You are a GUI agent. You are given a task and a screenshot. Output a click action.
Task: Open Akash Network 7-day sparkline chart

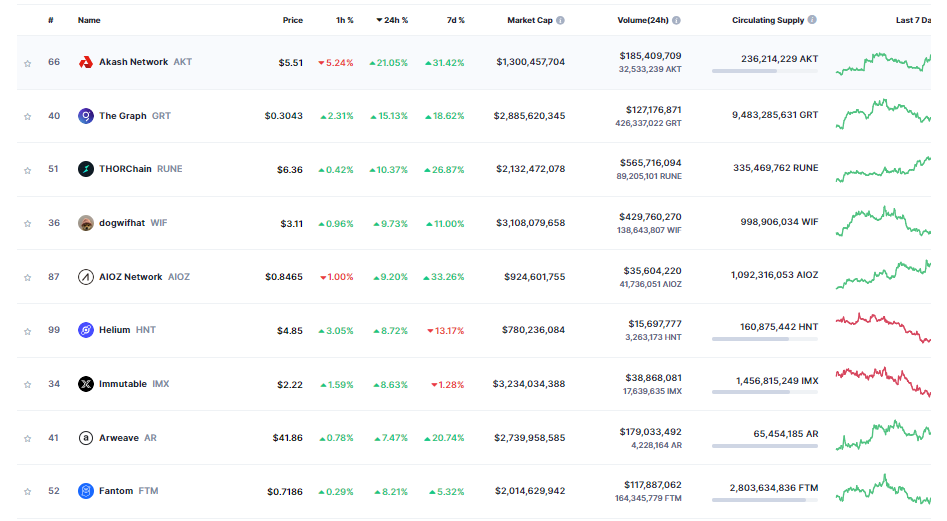click(x=883, y=63)
